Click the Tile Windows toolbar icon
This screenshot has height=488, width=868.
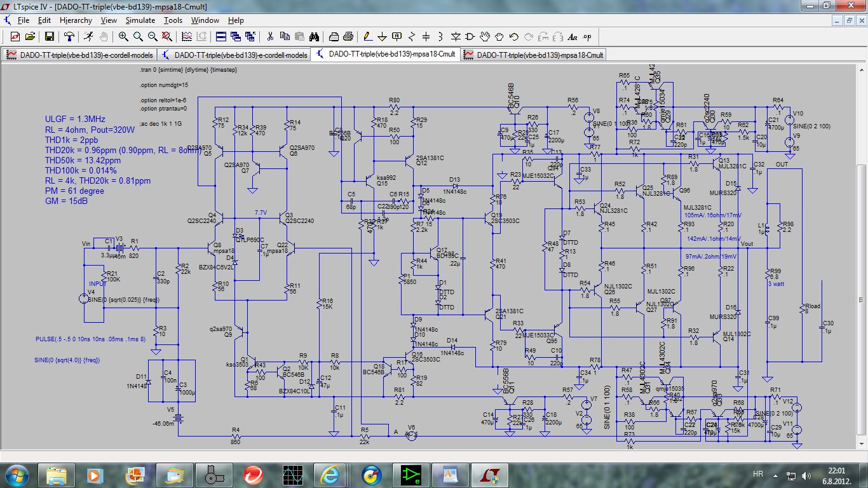click(221, 36)
